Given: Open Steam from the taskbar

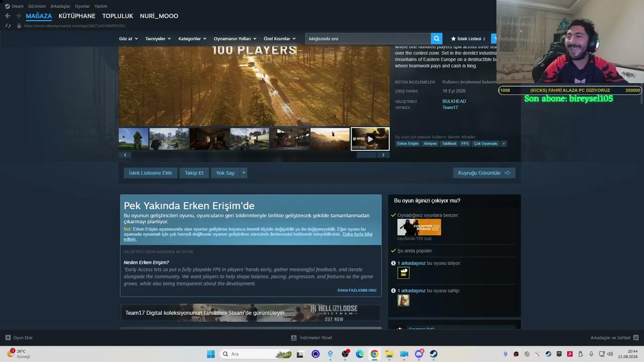Looking at the screenshot, I should pyautogui.click(x=434, y=354).
